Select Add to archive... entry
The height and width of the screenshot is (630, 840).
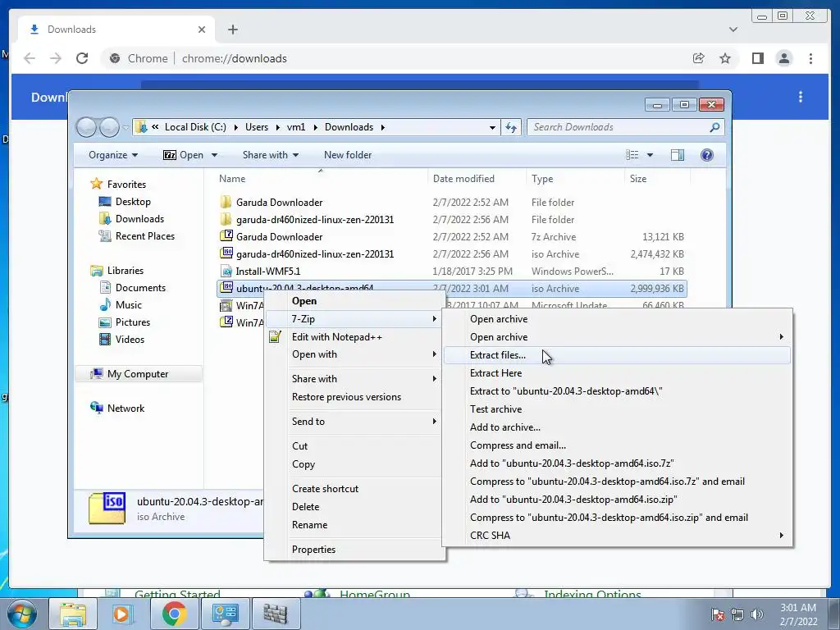pos(618,427)
